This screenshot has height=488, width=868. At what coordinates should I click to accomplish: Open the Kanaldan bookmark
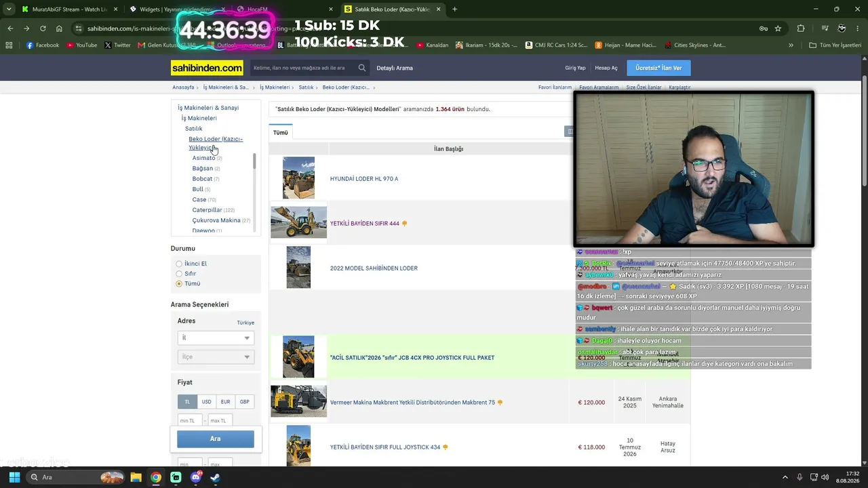pyautogui.click(x=433, y=45)
